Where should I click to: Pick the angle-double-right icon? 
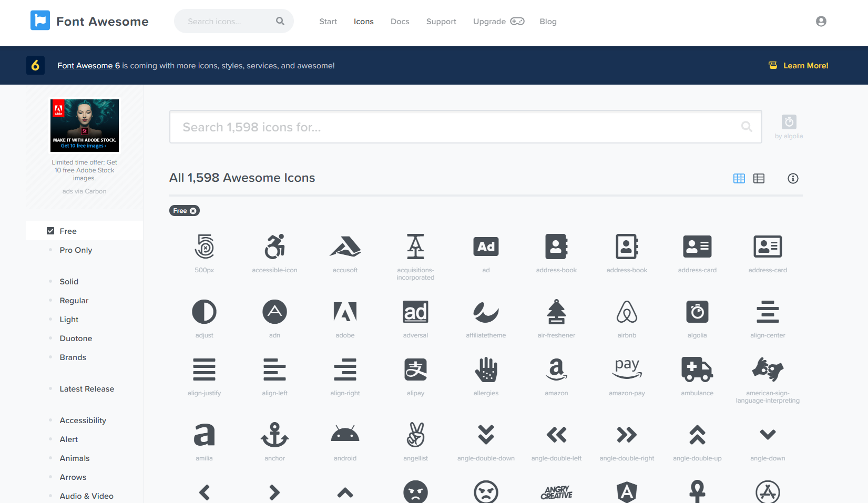[x=627, y=435]
